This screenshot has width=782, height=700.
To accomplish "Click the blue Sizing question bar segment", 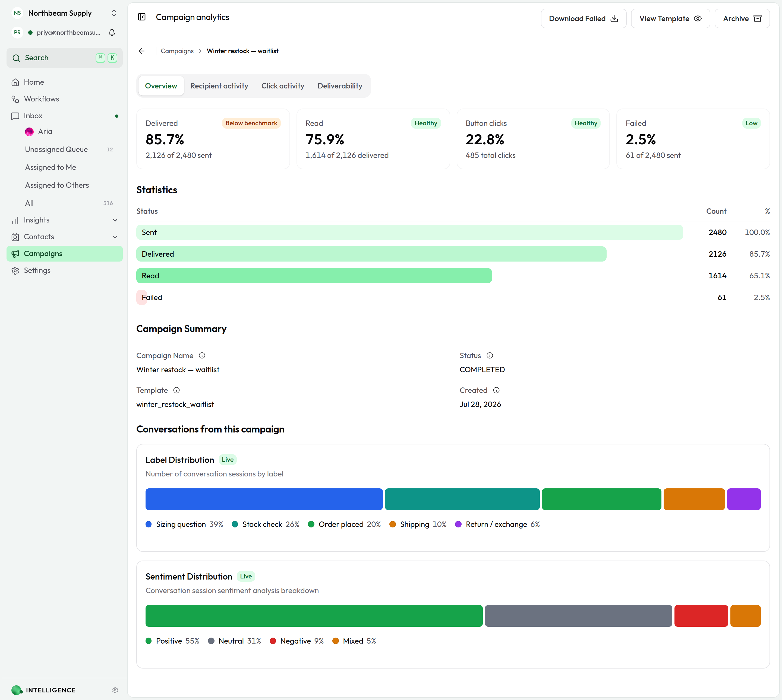I will (264, 499).
